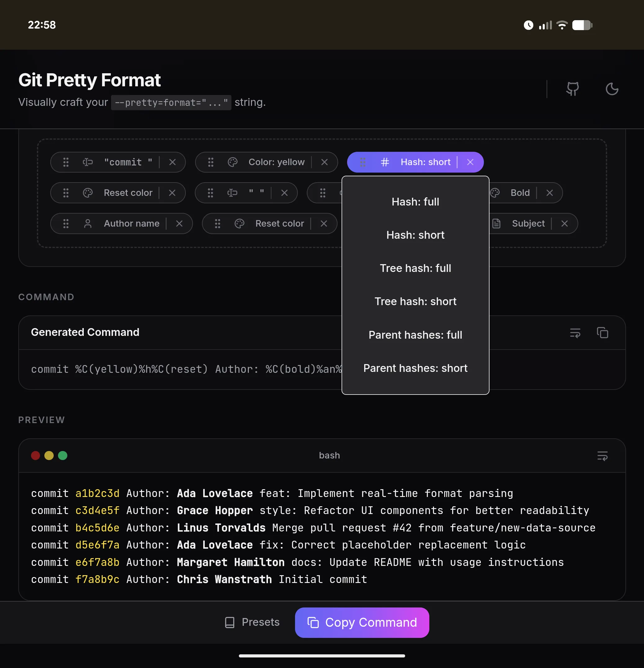Remove the "commit " text chip

point(172,162)
